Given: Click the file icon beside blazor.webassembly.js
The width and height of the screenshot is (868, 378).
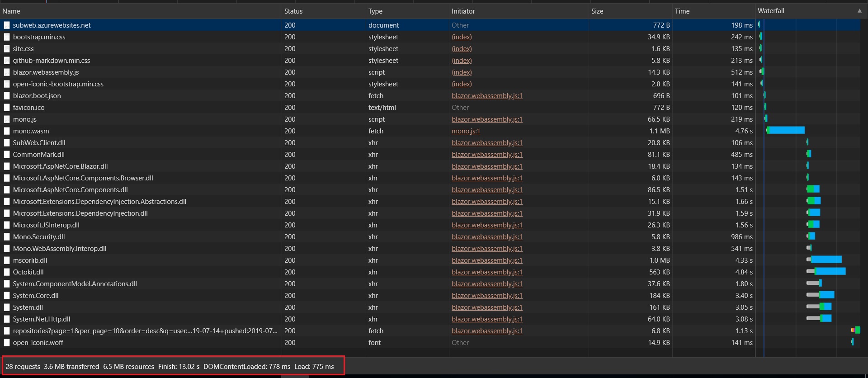Looking at the screenshot, I should 7,72.
